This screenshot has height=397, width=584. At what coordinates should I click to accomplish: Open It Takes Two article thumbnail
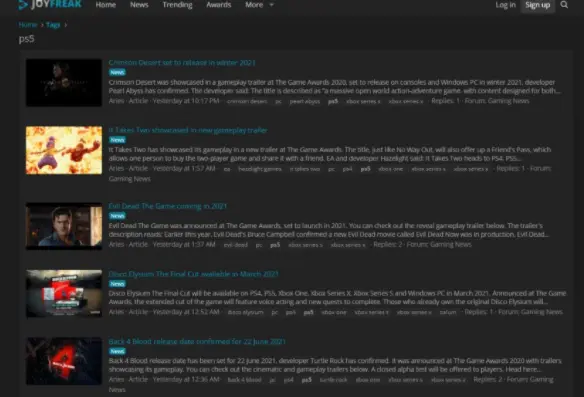pos(64,150)
